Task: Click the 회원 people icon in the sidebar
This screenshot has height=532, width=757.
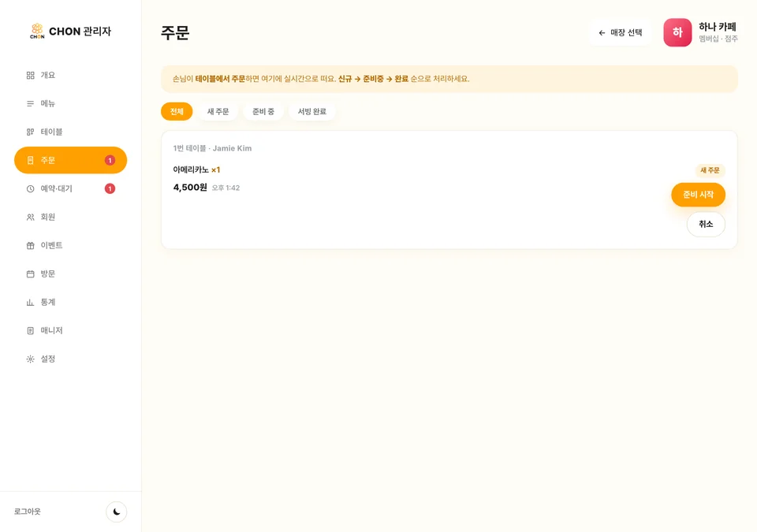Action: coord(31,218)
